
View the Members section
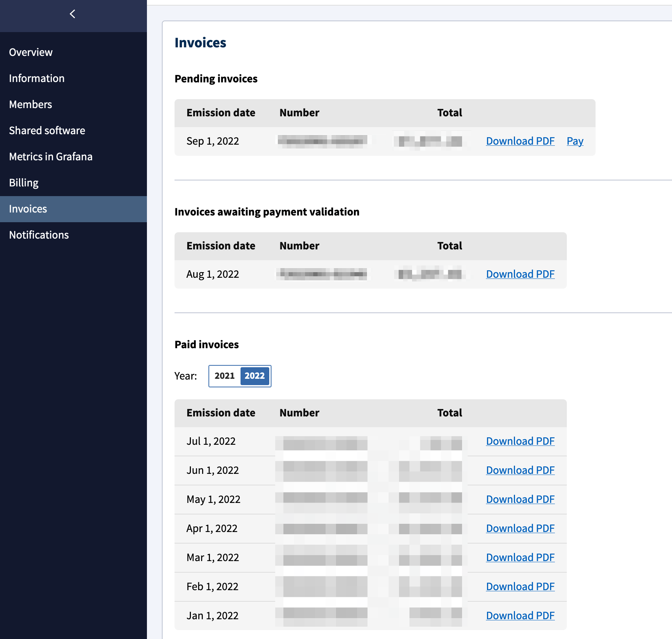click(30, 104)
